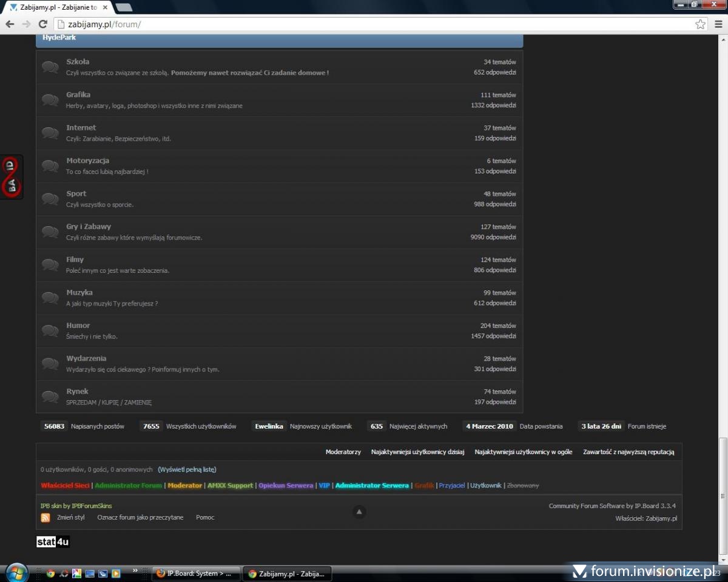Switch to the IP.Board System taskbar window

point(194,574)
